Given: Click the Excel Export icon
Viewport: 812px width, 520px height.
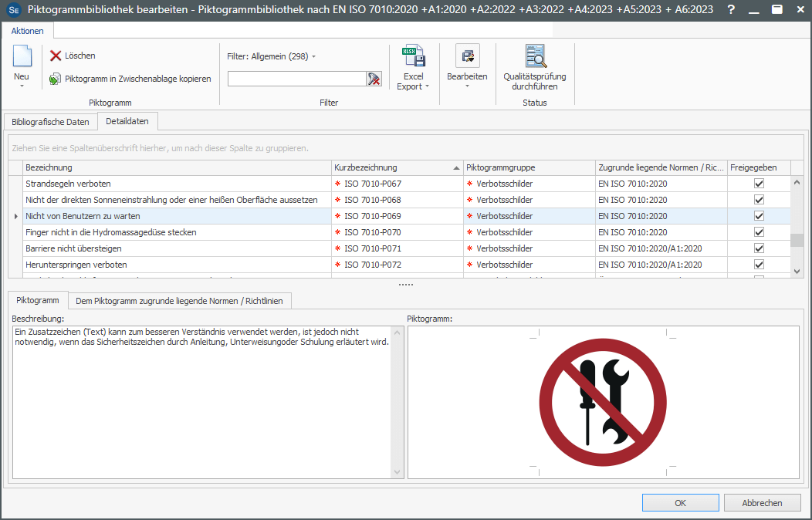Looking at the screenshot, I should (x=413, y=57).
